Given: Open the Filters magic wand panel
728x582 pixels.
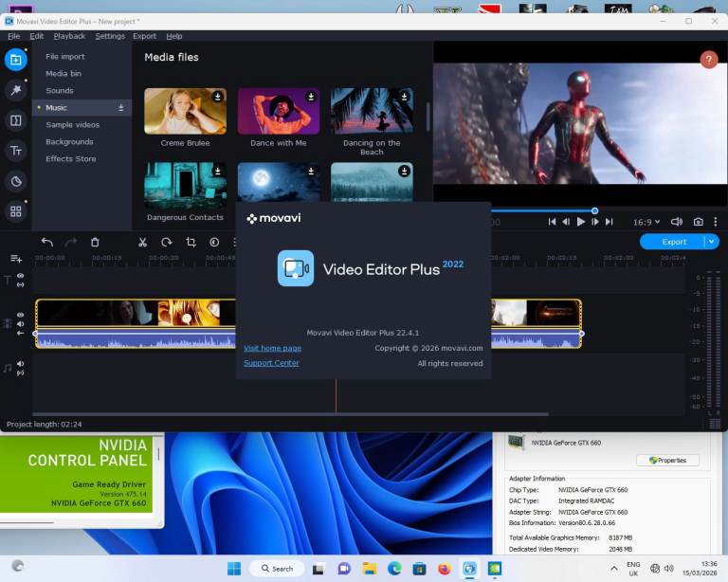Looking at the screenshot, I should (15, 90).
